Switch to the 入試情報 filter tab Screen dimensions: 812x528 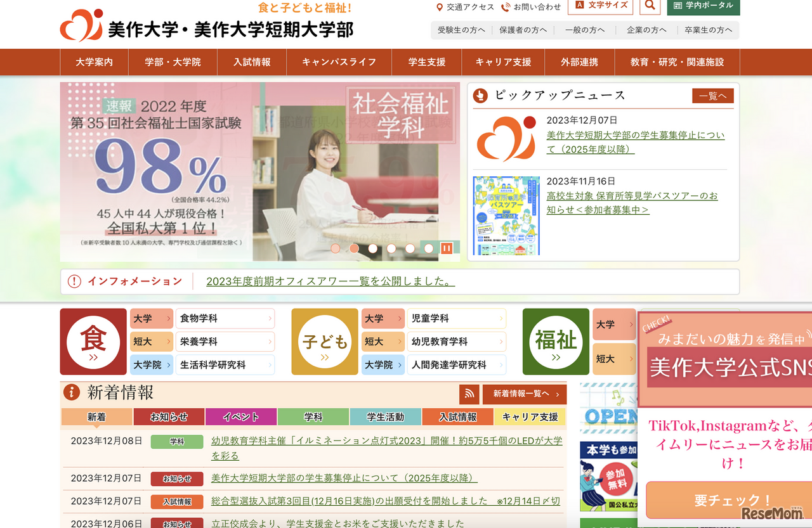pos(457,416)
